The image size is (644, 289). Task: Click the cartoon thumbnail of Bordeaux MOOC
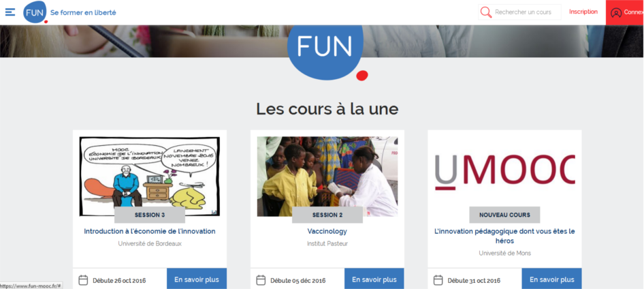150,177
